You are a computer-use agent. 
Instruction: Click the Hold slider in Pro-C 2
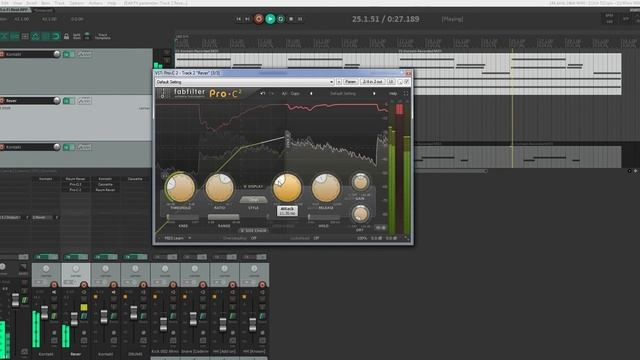[x=323, y=217]
